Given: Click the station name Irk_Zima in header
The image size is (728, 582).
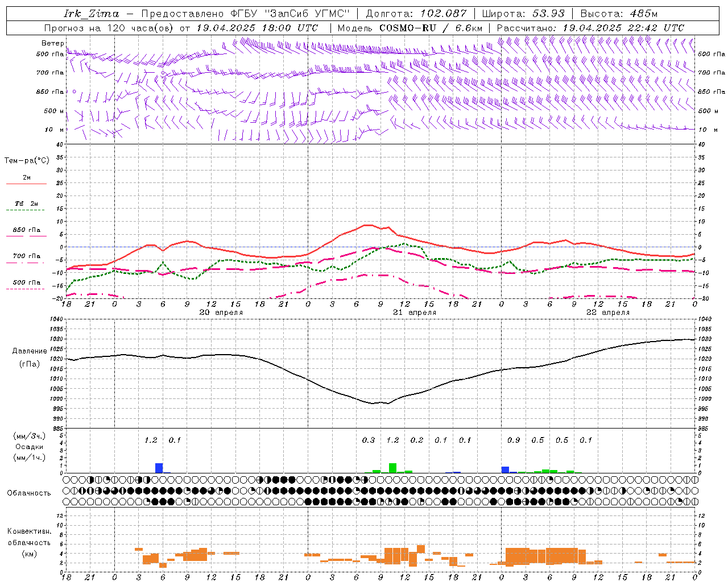Looking at the screenshot, I should click(x=92, y=14).
